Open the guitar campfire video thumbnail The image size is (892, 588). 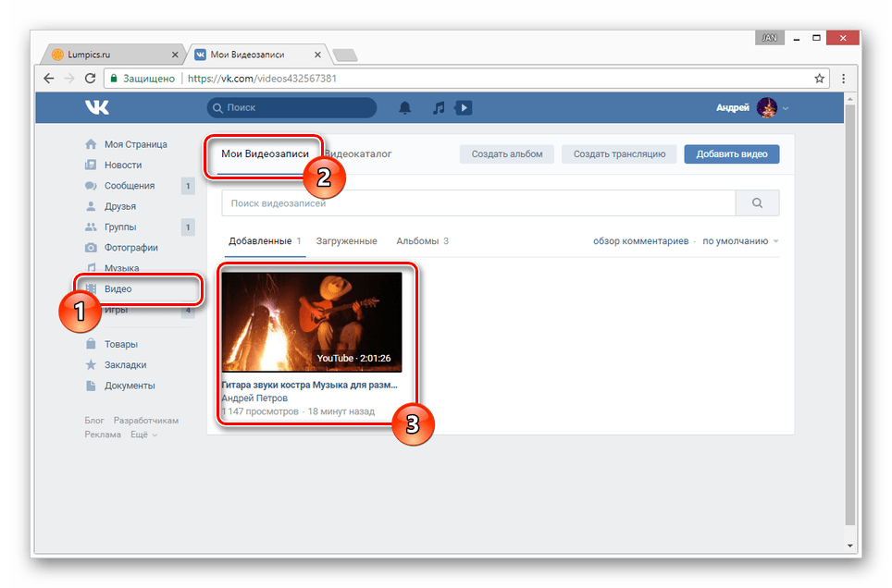[312, 322]
